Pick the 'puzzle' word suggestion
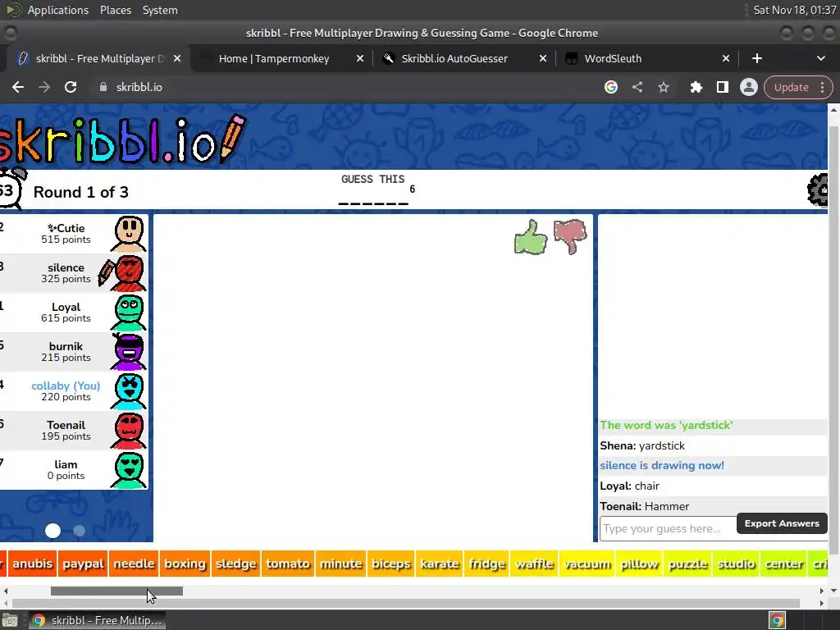Screen dimensions: 840x630 click(x=688, y=564)
